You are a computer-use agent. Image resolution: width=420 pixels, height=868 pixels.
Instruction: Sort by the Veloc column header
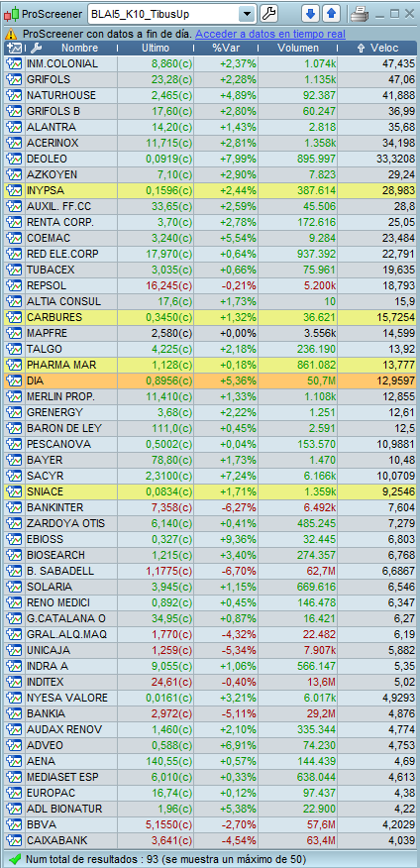pos(376,49)
